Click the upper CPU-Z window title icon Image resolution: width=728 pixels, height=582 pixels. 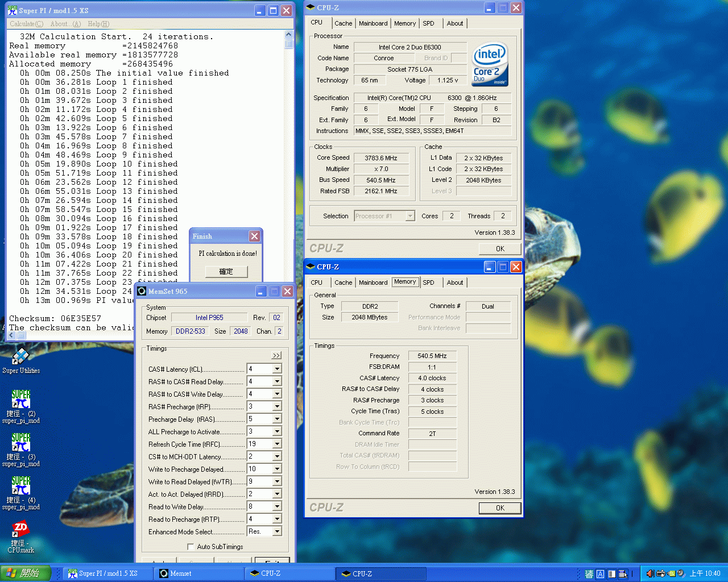point(311,7)
